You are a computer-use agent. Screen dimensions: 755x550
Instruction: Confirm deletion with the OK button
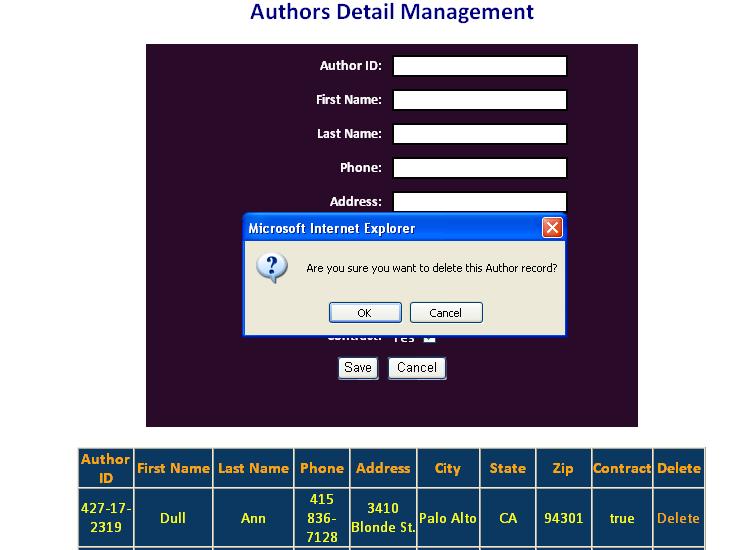coord(365,313)
